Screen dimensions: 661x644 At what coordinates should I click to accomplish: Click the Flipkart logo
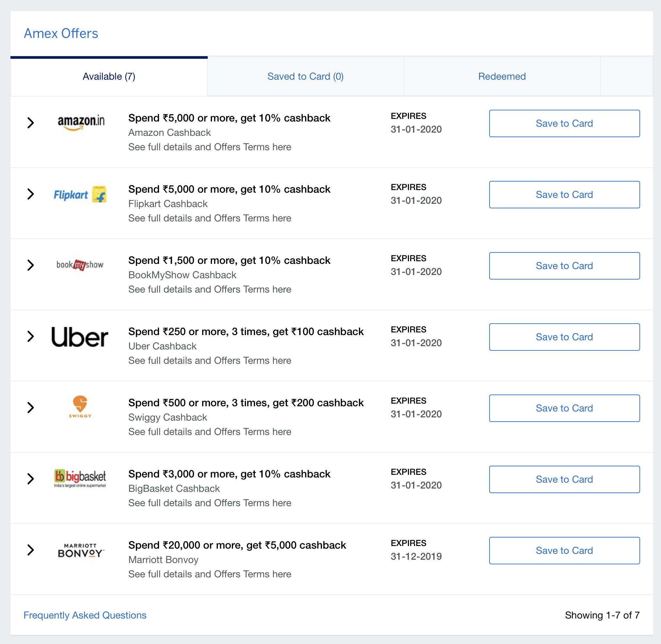(80, 195)
